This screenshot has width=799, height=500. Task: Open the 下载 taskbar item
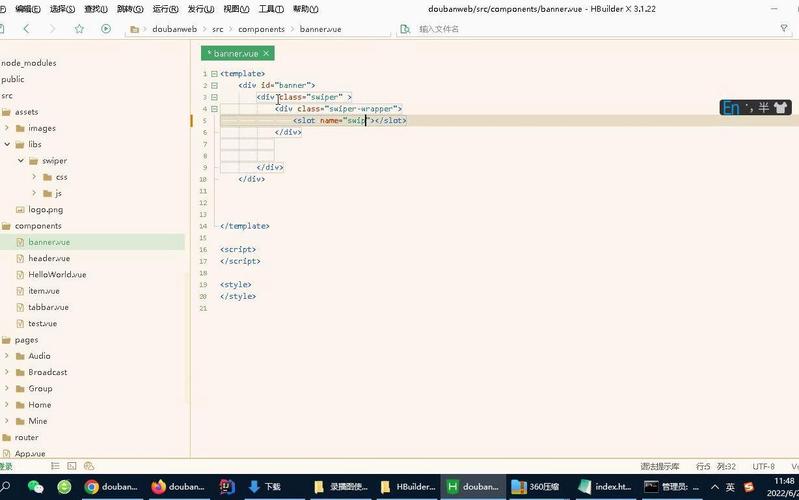click(x=264, y=487)
